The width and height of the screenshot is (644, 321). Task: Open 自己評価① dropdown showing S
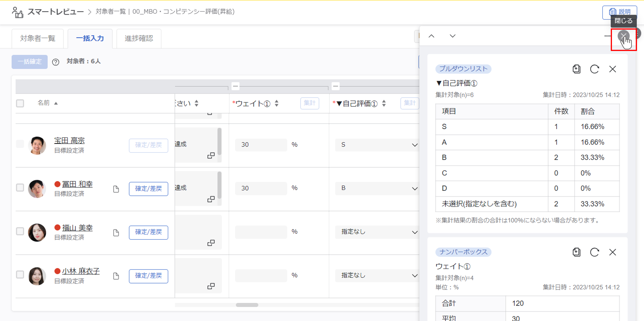pyautogui.click(x=377, y=145)
